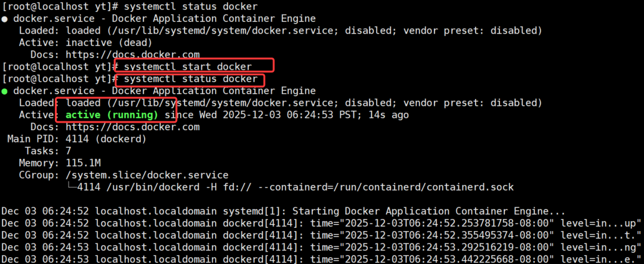
Task: Click the highlighted 'systemctl start docker' command
Action: click(188, 67)
